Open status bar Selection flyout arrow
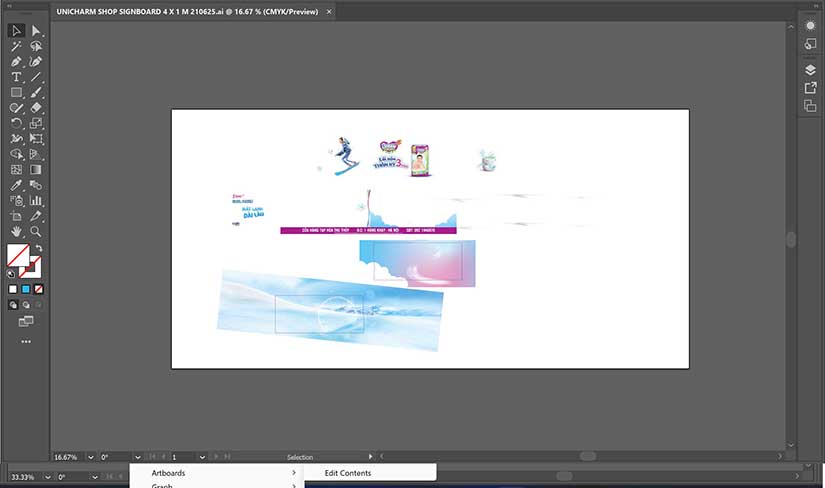Screen dimensions: 825x488 (x=370, y=456)
